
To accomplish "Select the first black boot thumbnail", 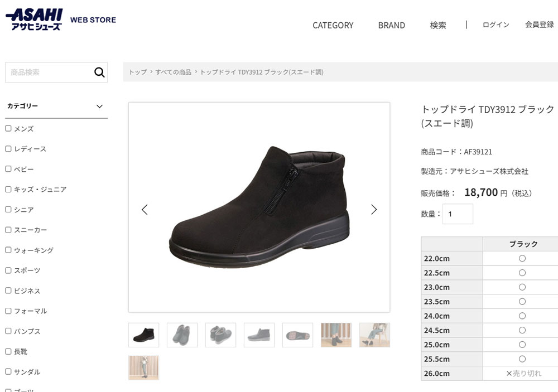I will [143, 335].
